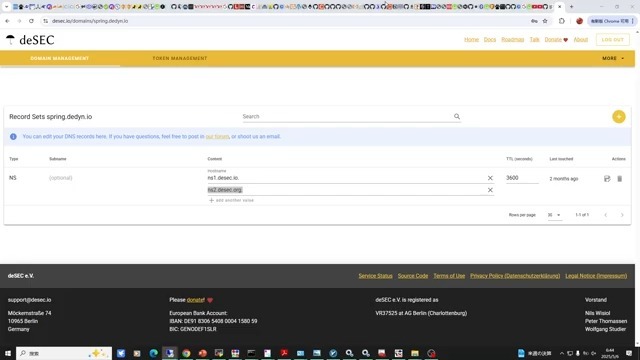The height and width of the screenshot is (360, 640).
Task: Delete the NS record set
Action: [x=619, y=179]
